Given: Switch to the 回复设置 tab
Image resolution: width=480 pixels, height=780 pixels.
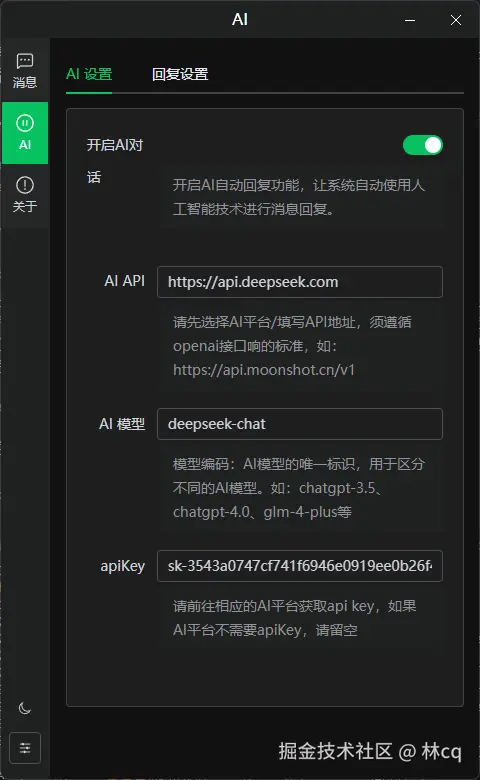Looking at the screenshot, I should [180, 74].
